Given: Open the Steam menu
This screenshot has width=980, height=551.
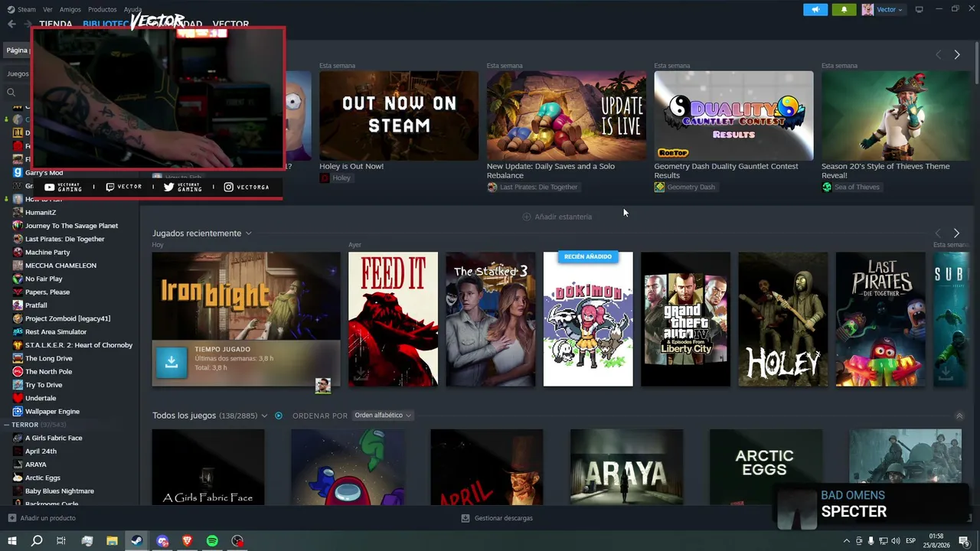Looking at the screenshot, I should point(27,9).
